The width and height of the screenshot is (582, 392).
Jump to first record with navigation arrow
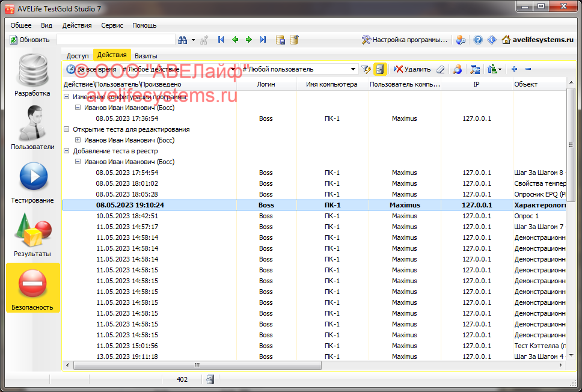[221, 40]
